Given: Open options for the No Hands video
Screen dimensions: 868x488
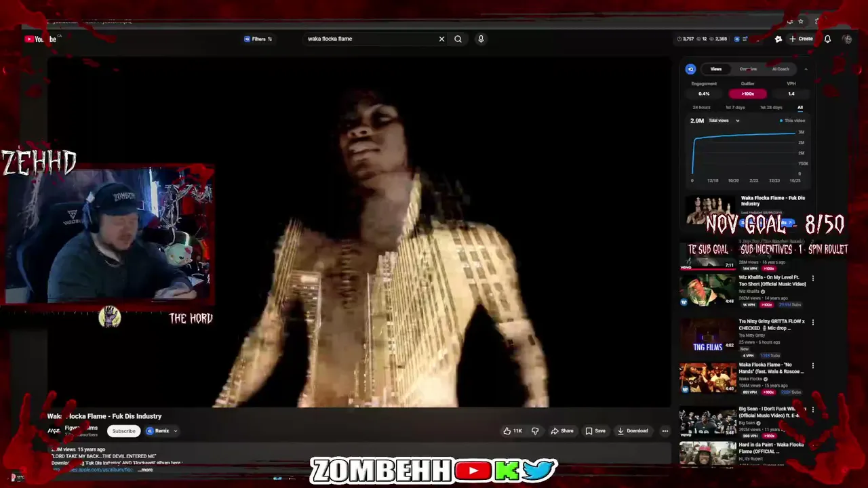Looking at the screenshot, I should (x=812, y=366).
